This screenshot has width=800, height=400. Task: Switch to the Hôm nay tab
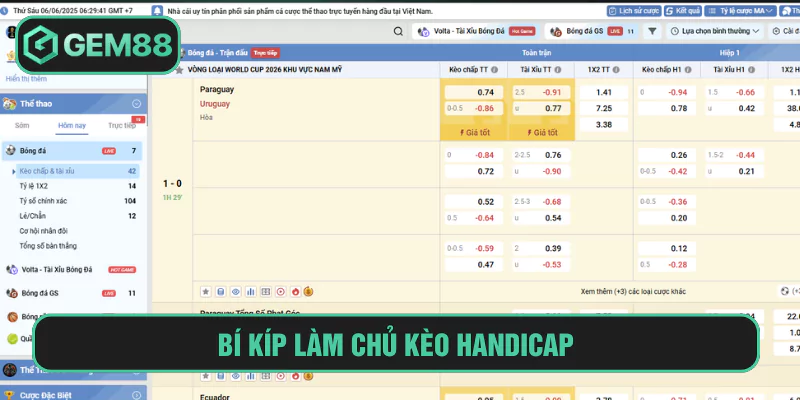click(x=72, y=126)
